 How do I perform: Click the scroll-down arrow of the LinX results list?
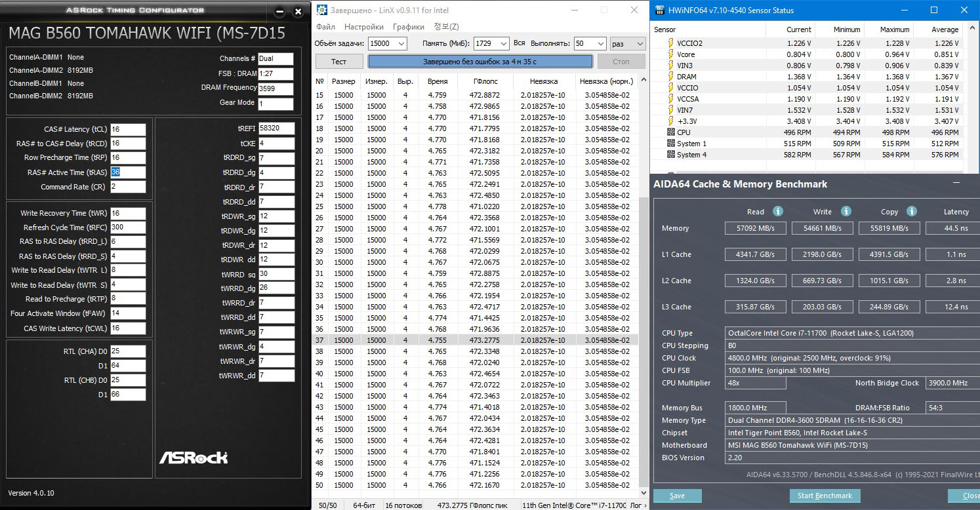[x=644, y=492]
